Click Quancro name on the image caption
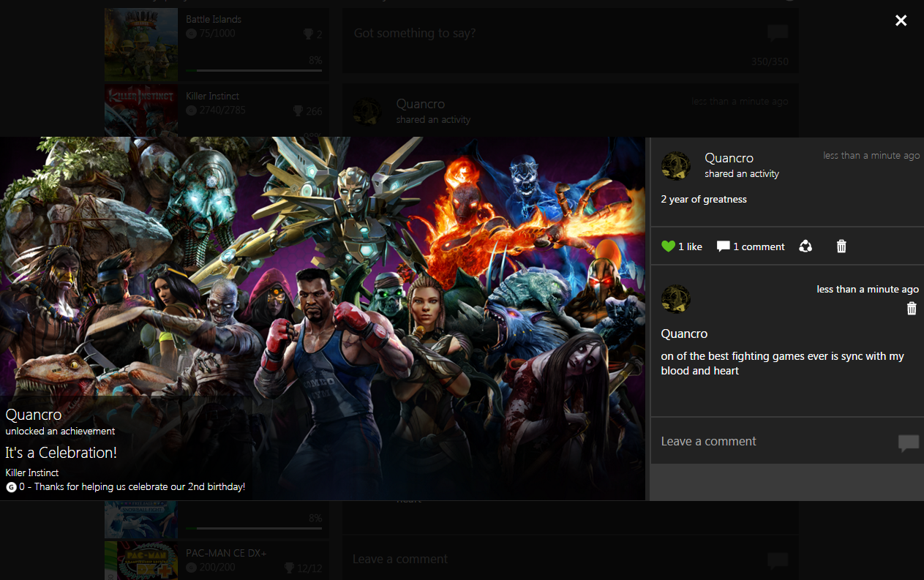This screenshot has width=924, height=580. tap(33, 415)
